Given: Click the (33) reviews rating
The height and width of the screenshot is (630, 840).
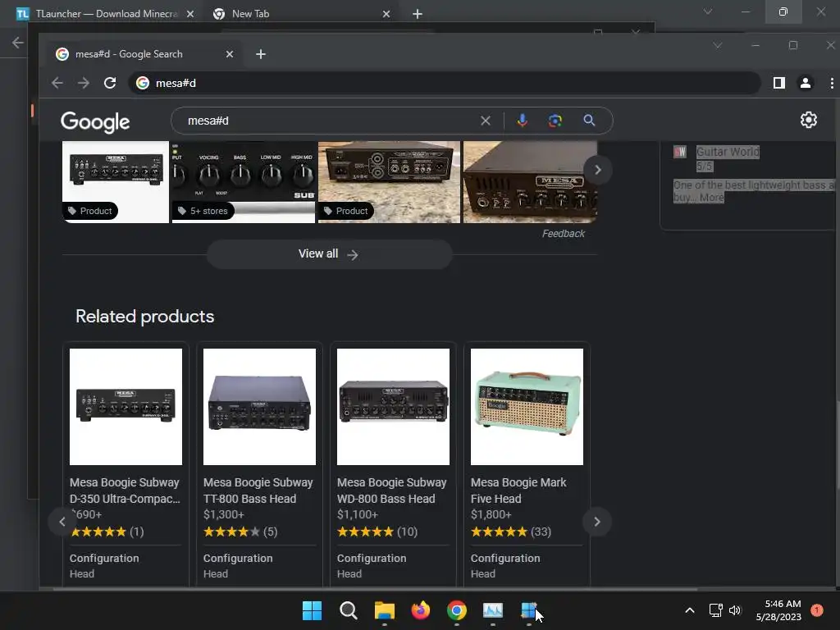Looking at the screenshot, I should coord(541,532).
